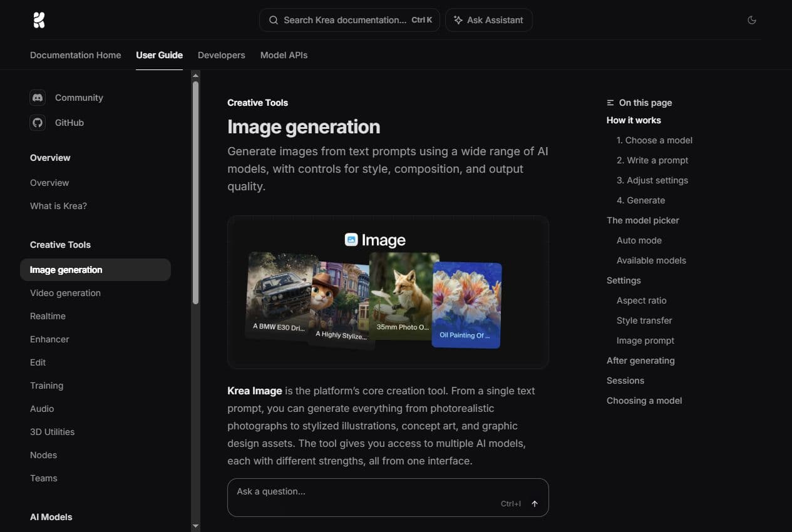Click the sidebar scrollbar thumb
Screen dimensions: 792x532
coord(195,193)
